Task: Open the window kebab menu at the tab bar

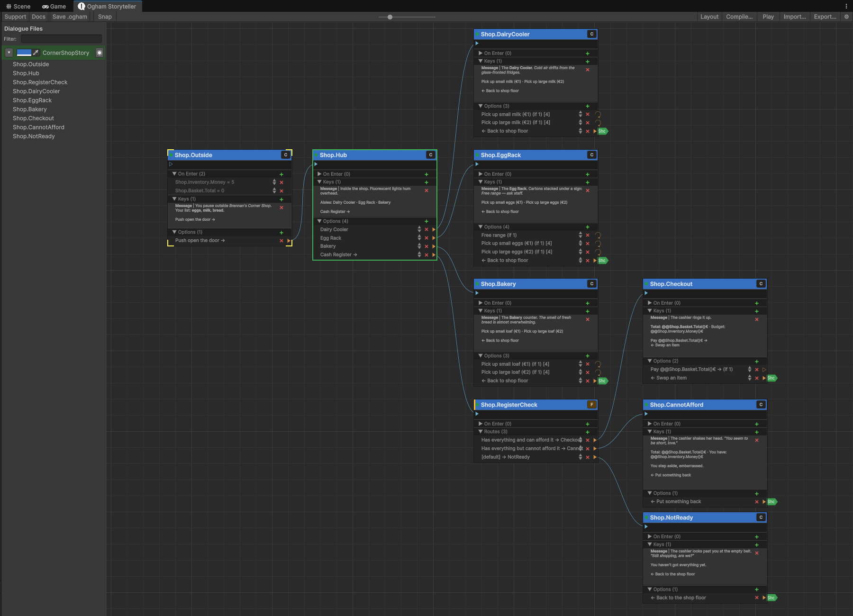Action: 846,6
